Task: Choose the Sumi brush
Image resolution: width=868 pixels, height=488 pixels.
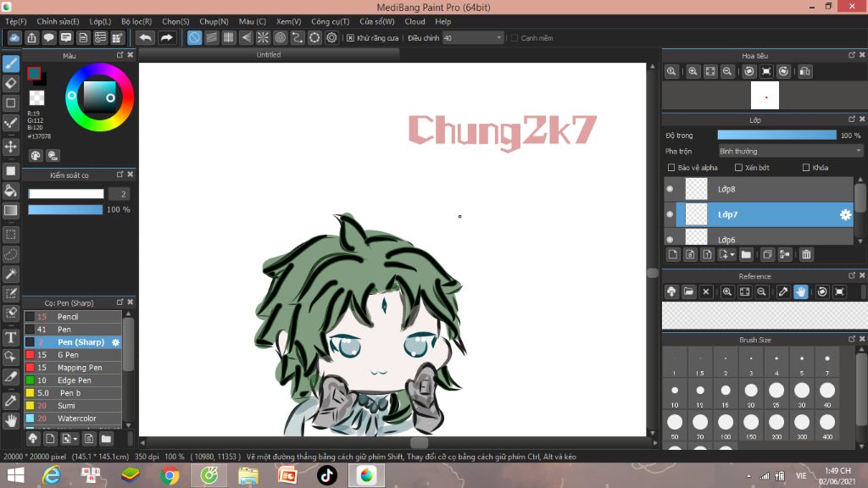Action: tap(73, 406)
